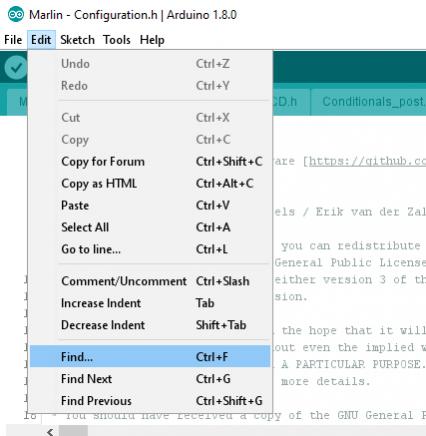426x436 pixels.
Task: Open the Help menu
Action: pyautogui.click(x=152, y=40)
